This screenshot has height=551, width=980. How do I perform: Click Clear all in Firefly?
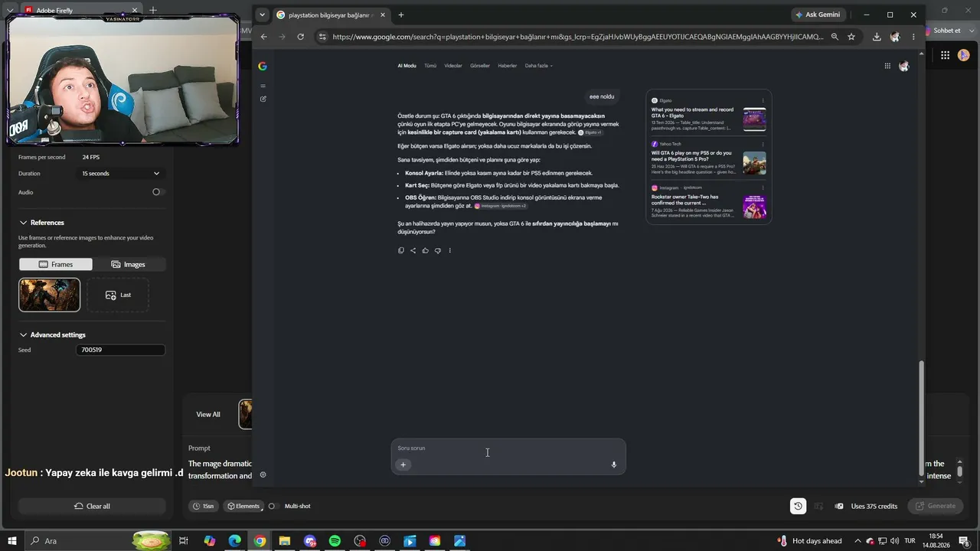tap(92, 506)
